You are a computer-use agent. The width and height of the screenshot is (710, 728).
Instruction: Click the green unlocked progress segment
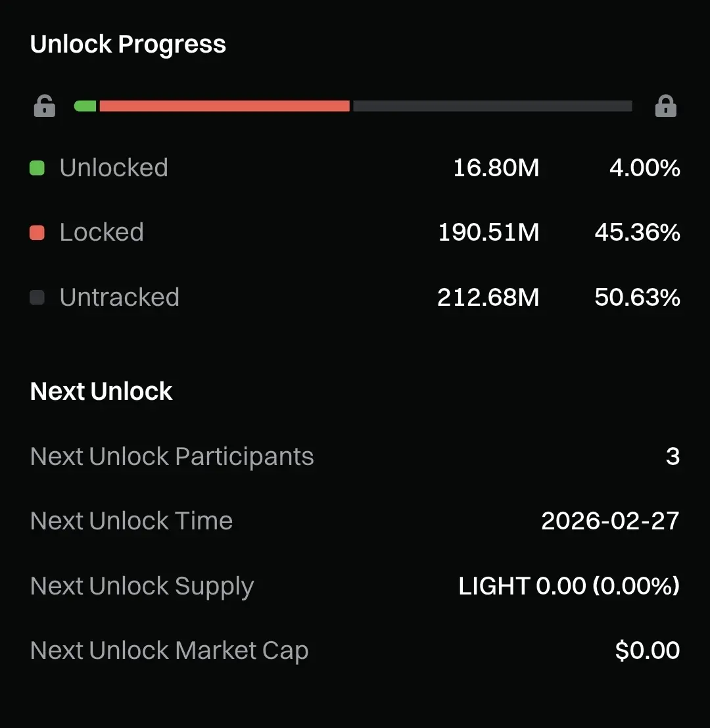85,106
